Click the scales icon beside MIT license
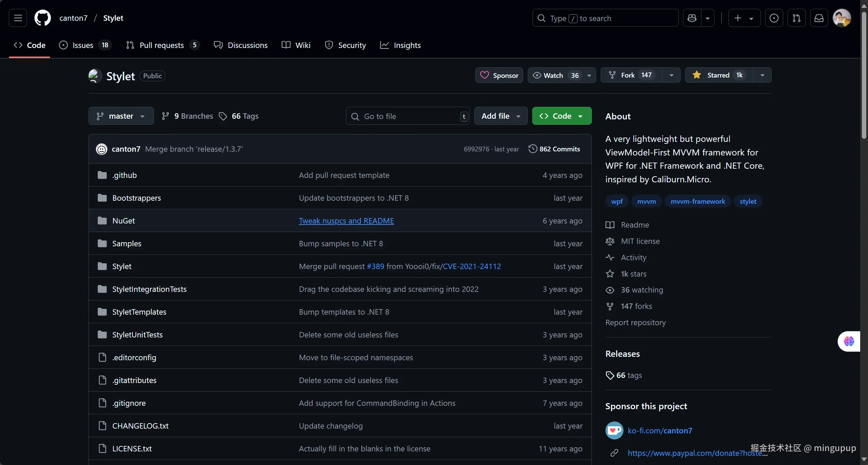 (610, 241)
